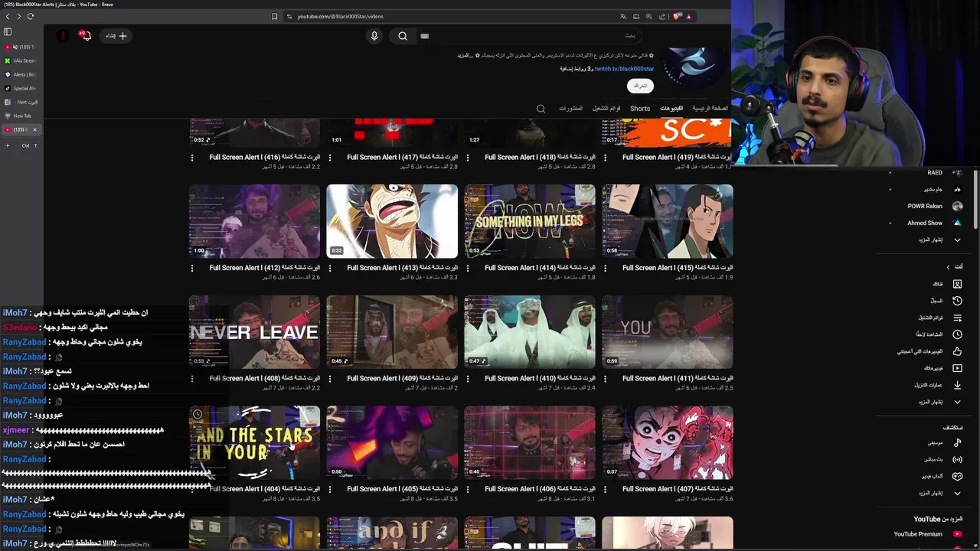
Task: Open Full Screen Alert (413) video thumbnail
Action: [392, 221]
